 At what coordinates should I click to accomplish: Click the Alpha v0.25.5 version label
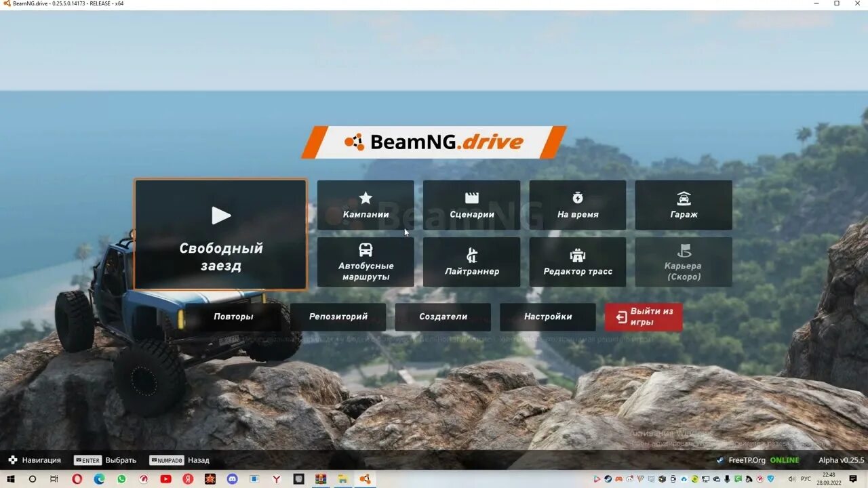pos(841,460)
